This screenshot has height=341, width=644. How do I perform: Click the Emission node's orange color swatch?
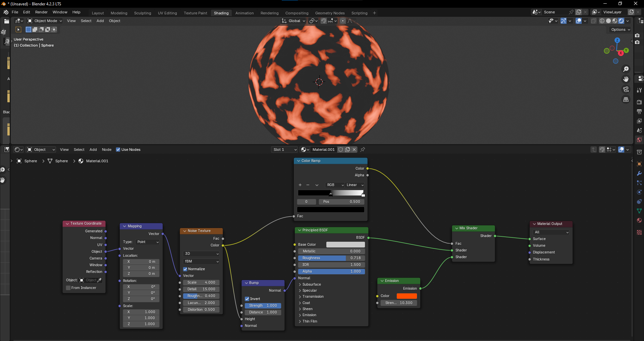407,296
